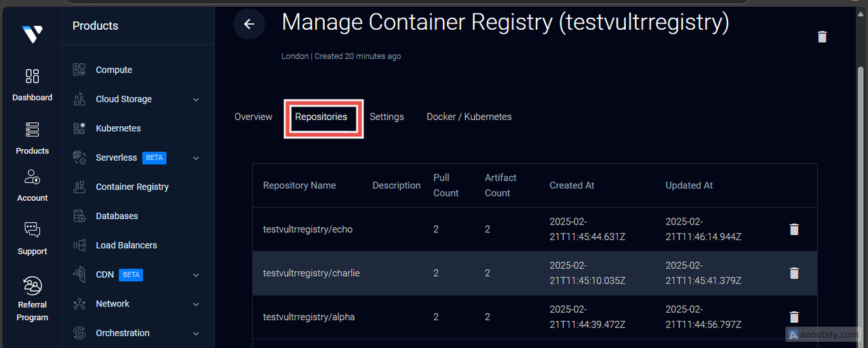
Task: Click the 'London | Created 20 minutes ago' text
Action: 341,56
